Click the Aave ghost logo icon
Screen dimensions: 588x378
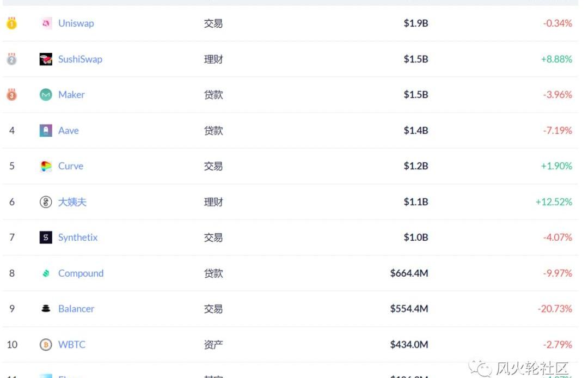coord(46,131)
